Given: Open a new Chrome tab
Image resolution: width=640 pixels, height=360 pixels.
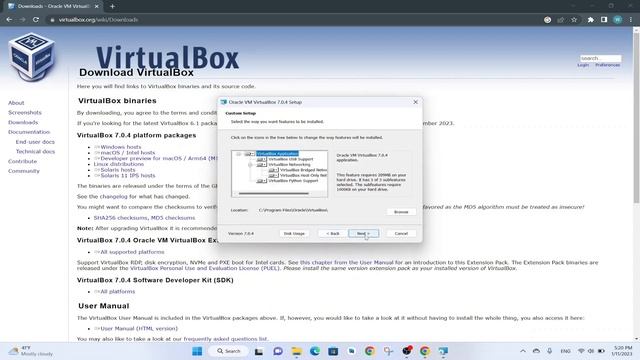Looking at the screenshot, I should pyautogui.click(x=112, y=6).
